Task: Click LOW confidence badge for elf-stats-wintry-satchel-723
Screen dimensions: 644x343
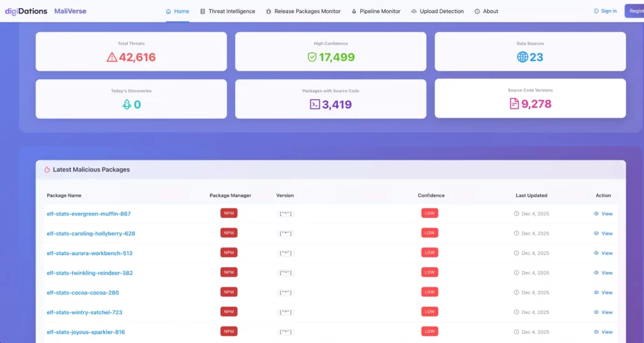Action: [x=430, y=312]
